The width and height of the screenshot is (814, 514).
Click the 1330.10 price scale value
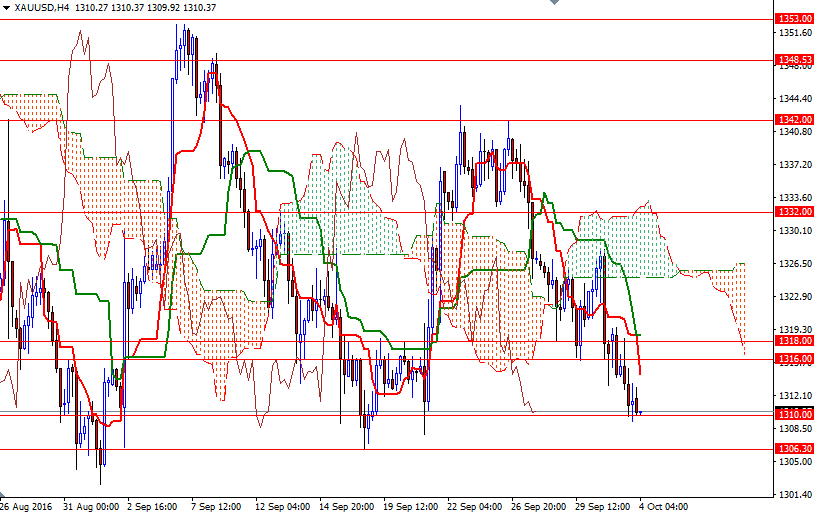point(795,231)
